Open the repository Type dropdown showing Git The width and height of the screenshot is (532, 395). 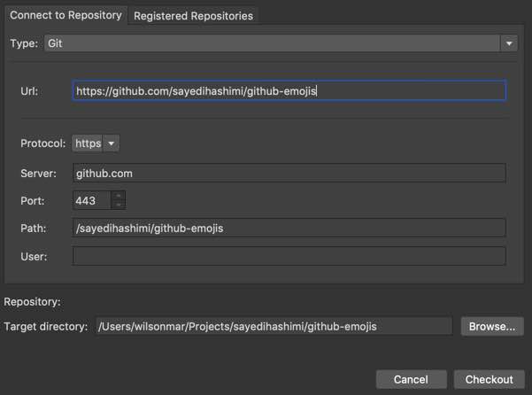point(281,43)
